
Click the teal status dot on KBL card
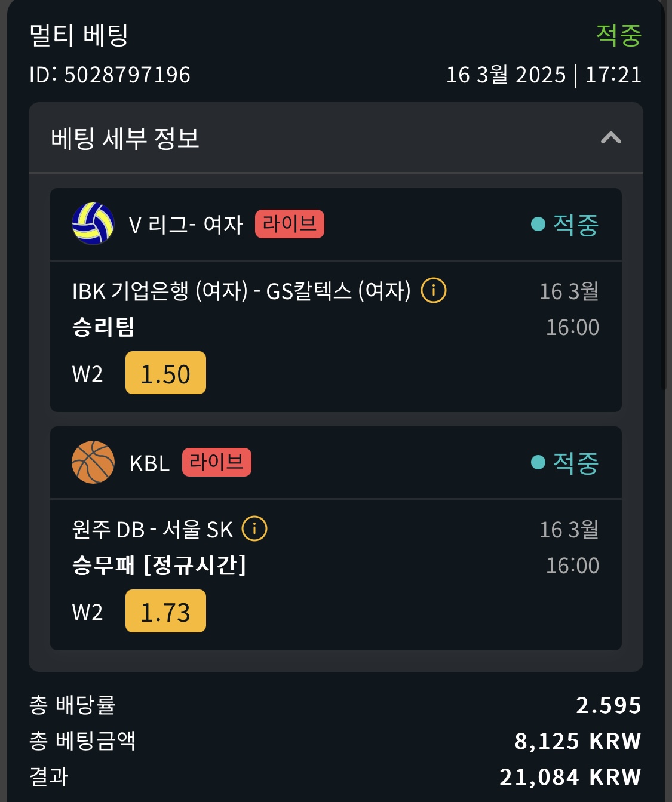point(538,462)
